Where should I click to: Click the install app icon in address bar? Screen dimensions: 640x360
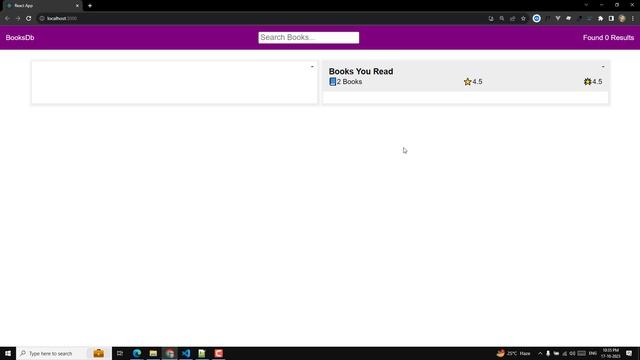[x=491, y=18]
